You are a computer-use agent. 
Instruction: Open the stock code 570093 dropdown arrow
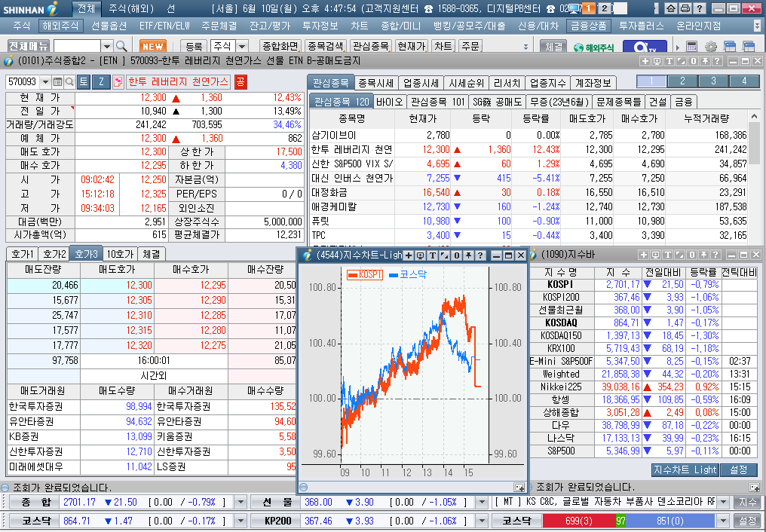tap(45, 82)
